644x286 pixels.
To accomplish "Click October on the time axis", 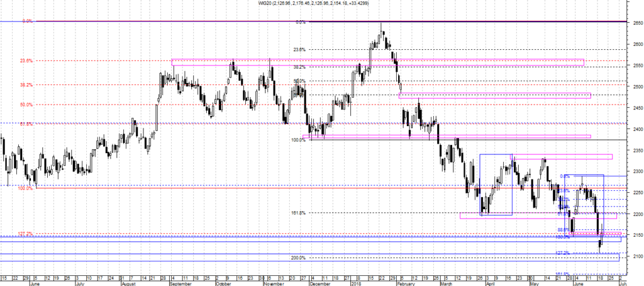I will point(224,283).
